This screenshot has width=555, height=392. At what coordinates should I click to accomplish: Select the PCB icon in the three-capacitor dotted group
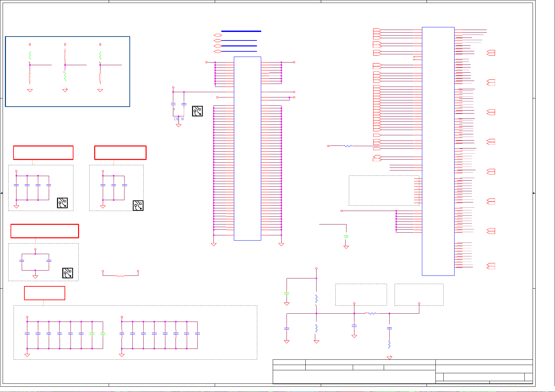pyautogui.click(x=138, y=205)
